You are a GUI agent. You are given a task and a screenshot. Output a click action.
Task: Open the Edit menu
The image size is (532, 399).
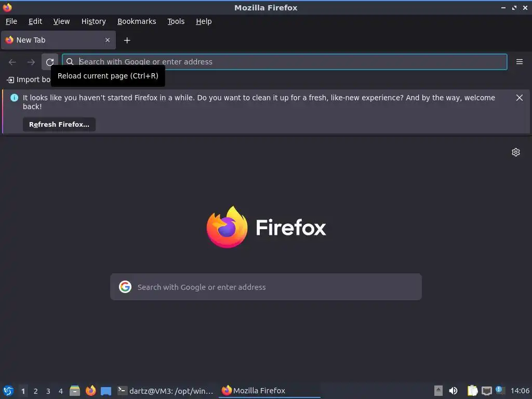35,21
